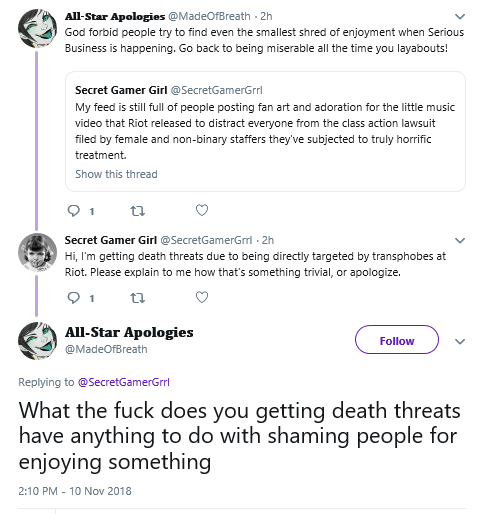Open All-Star Apologies name on main tweet
The width and height of the screenshot is (489, 514).
pyautogui.click(x=129, y=332)
